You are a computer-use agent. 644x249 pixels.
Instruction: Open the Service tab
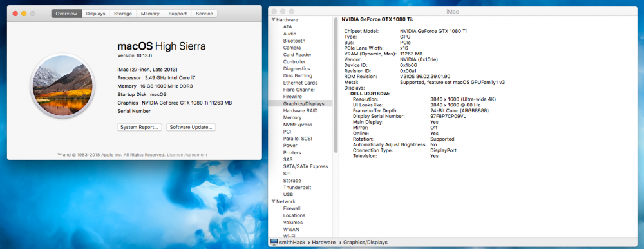point(204,14)
